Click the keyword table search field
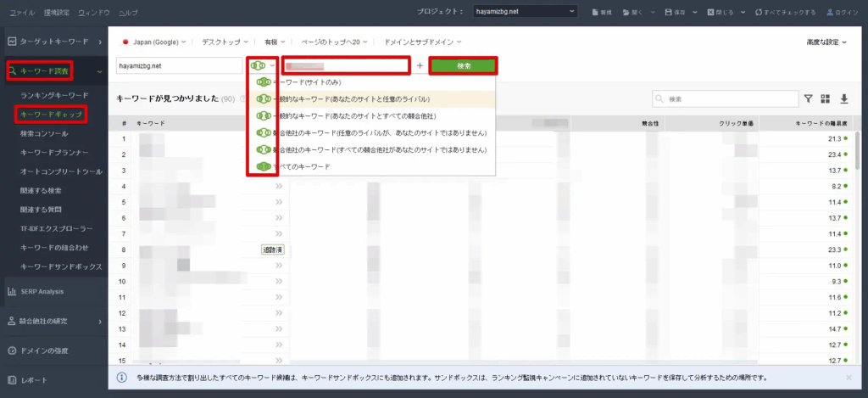 click(x=725, y=99)
